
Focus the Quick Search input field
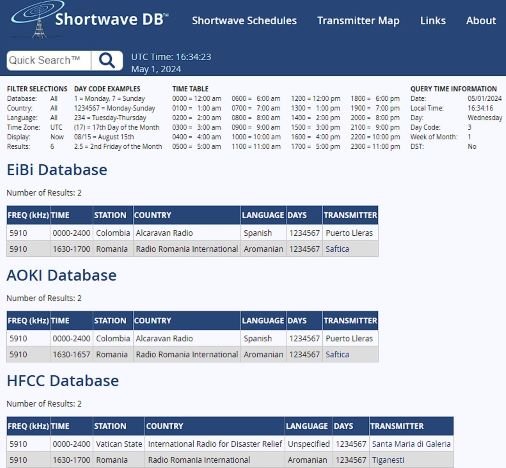(49, 61)
